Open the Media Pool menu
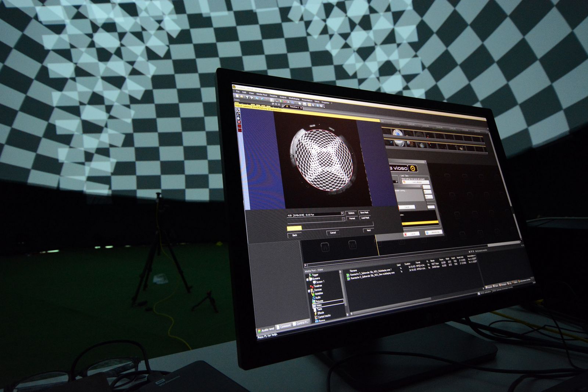588x392 pixels. click(262, 95)
